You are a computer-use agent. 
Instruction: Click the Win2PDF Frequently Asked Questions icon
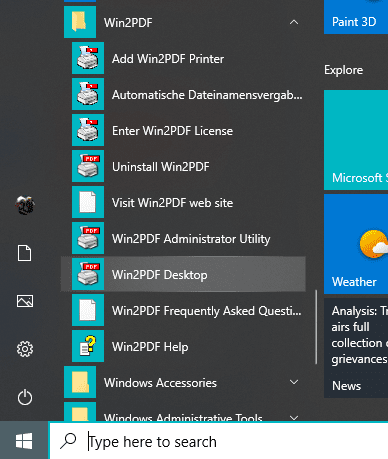pos(88,310)
